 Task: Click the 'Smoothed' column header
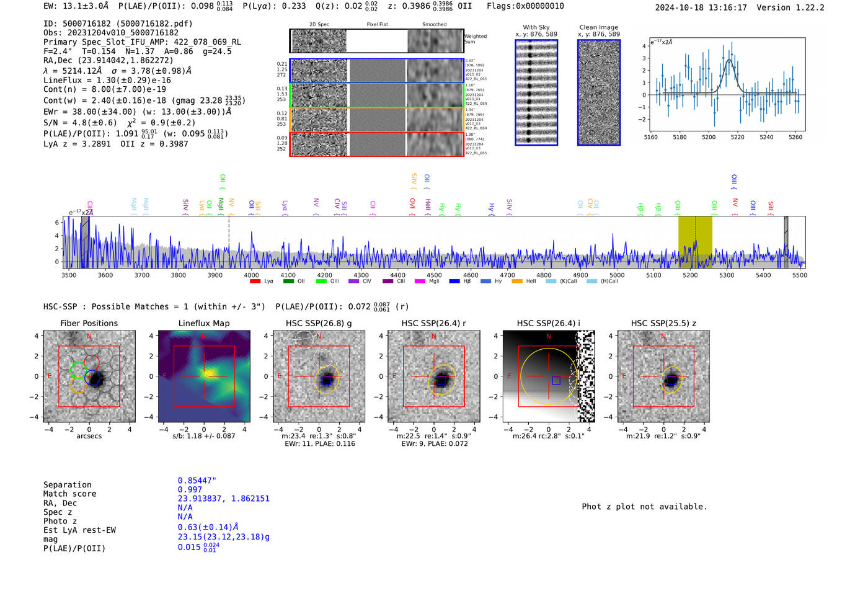tap(435, 25)
